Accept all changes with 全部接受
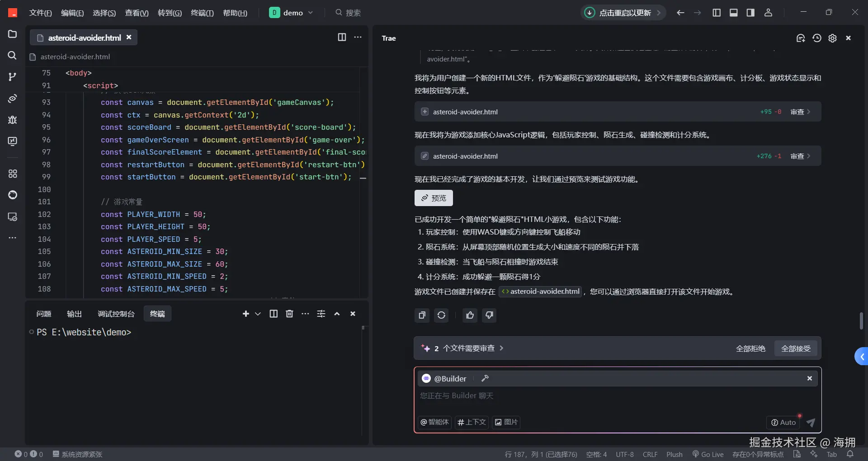This screenshot has height=461, width=868. tap(796, 348)
